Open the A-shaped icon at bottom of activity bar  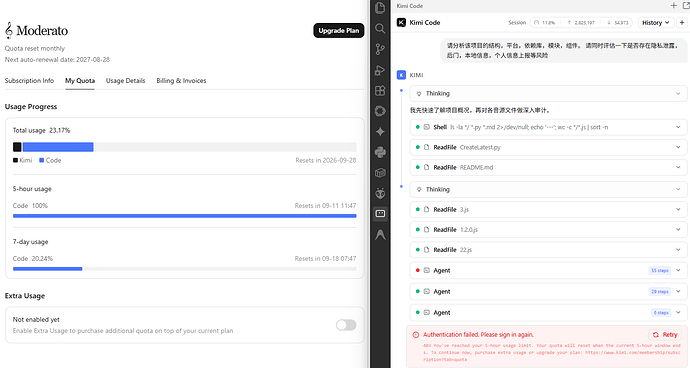380,235
